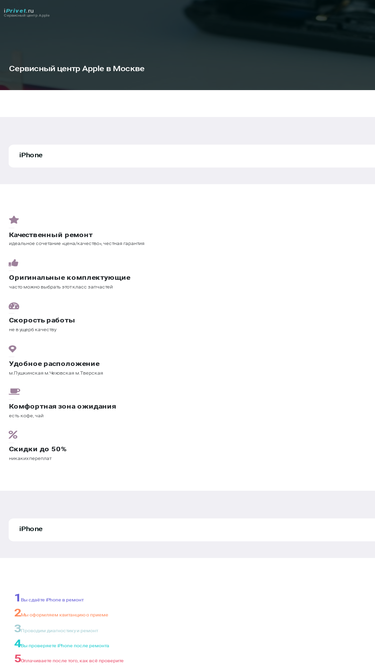Click heading Сервисный центр Apple в Москве
Viewport: 375px width, 667px height.
point(77,68)
